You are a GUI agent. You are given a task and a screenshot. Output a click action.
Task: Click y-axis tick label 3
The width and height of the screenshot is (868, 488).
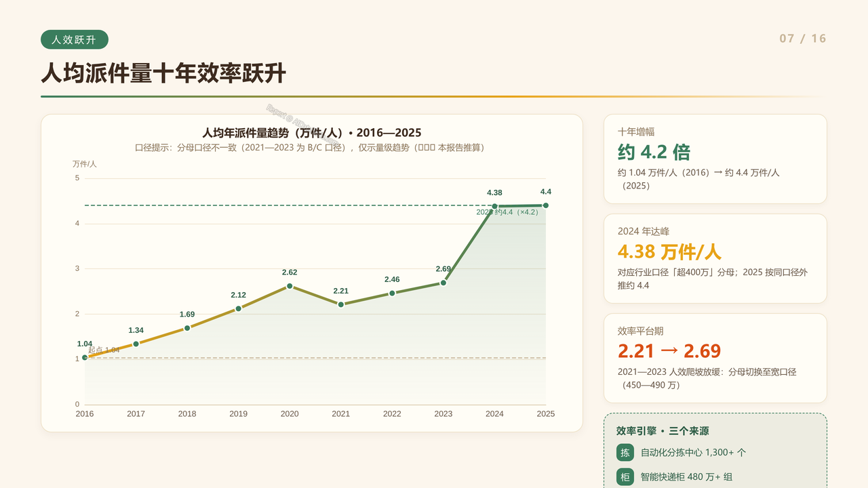point(77,268)
